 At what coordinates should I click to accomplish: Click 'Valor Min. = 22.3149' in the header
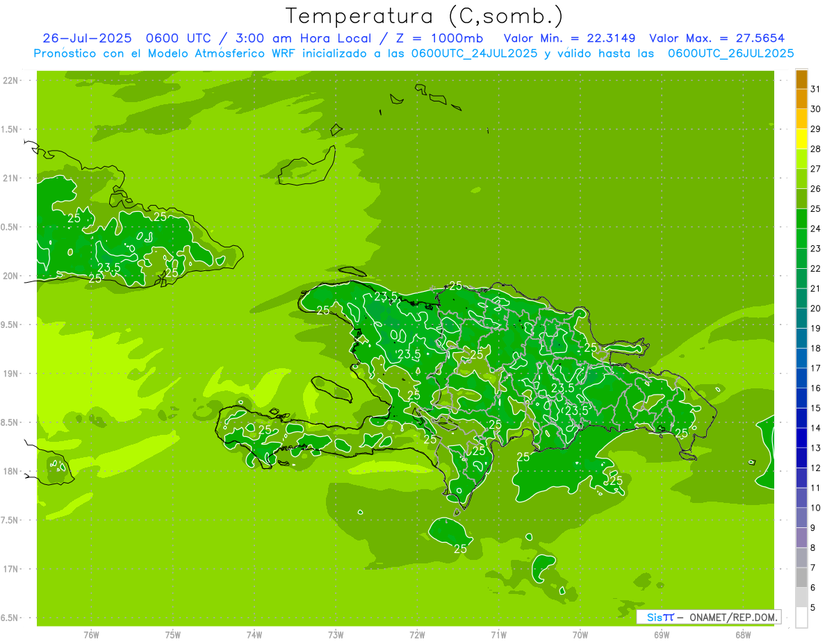pos(569,38)
